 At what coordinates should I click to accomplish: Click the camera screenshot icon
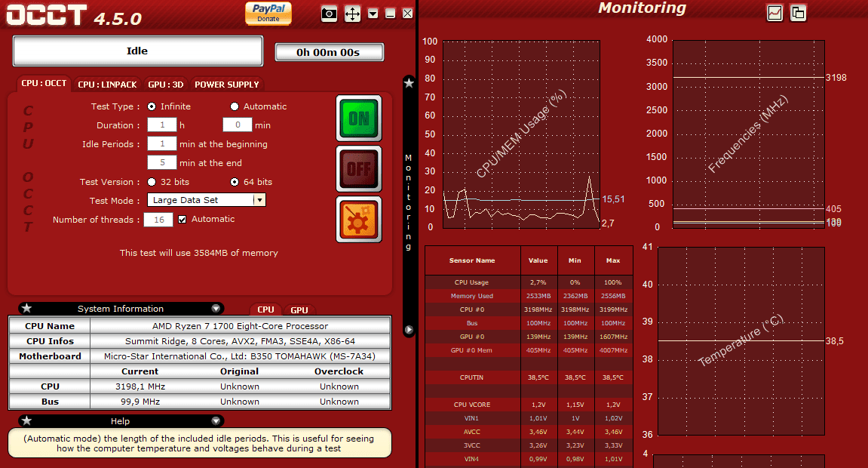(x=329, y=14)
